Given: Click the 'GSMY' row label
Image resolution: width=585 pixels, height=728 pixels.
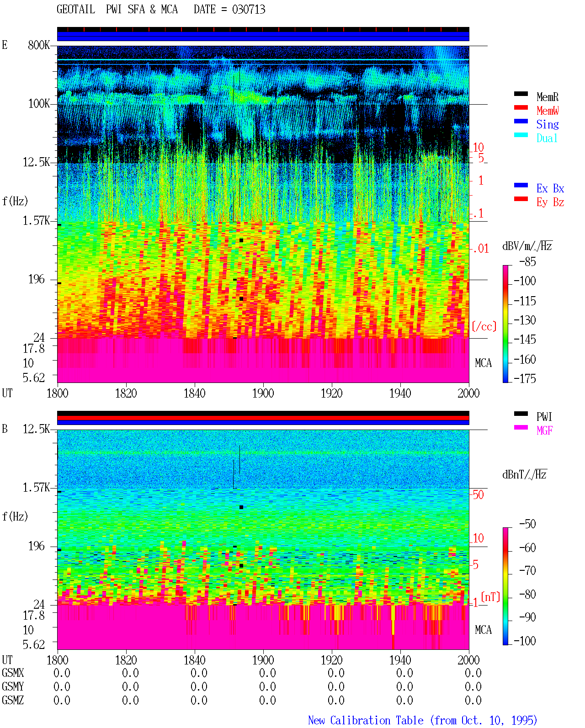Looking at the screenshot, I should pyautogui.click(x=13, y=686).
